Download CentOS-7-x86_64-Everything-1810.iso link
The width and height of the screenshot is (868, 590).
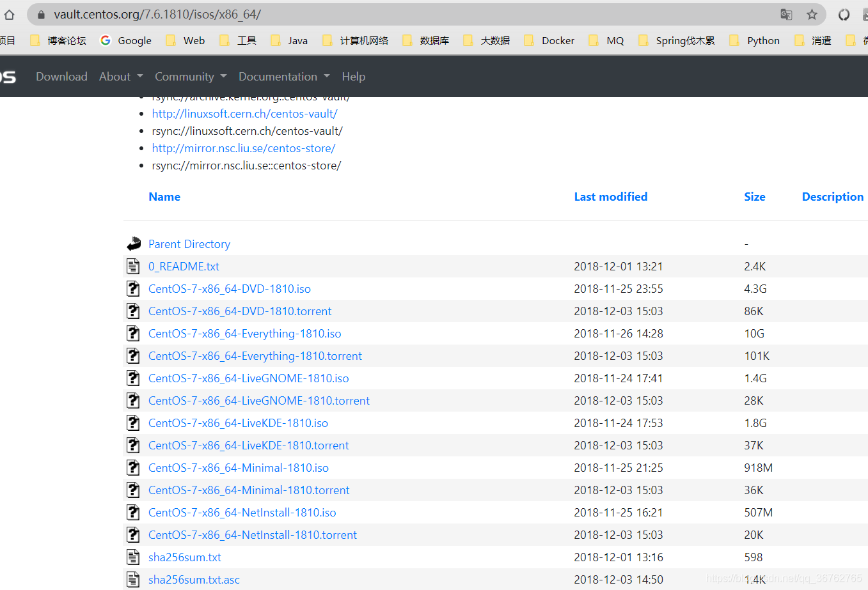(x=245, y=333)
